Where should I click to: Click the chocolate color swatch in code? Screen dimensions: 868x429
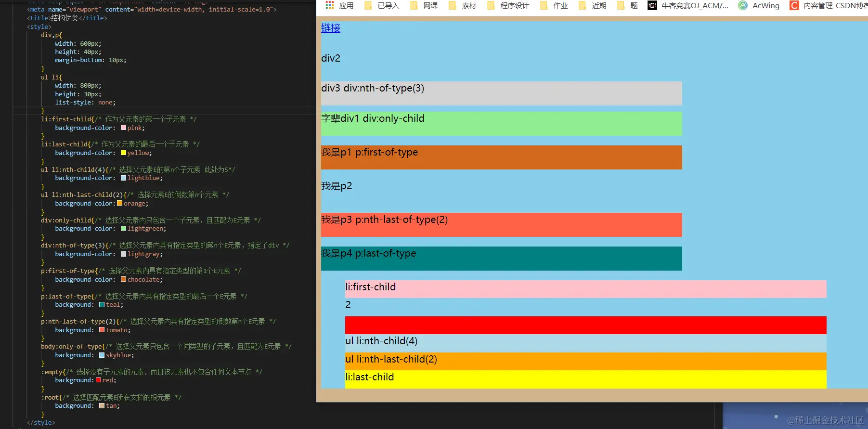124,279
